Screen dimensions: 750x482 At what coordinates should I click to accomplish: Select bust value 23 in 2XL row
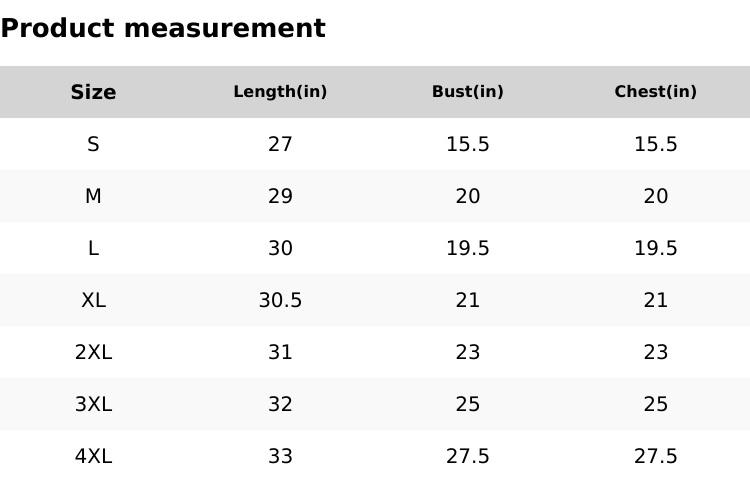pyautogui.click(x=467, y=352)
